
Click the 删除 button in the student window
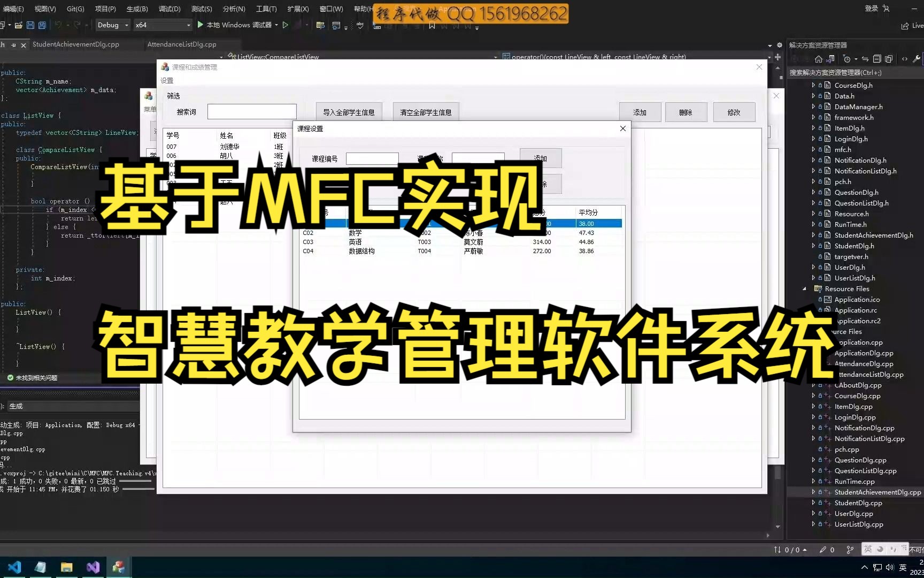coord(686,112)
